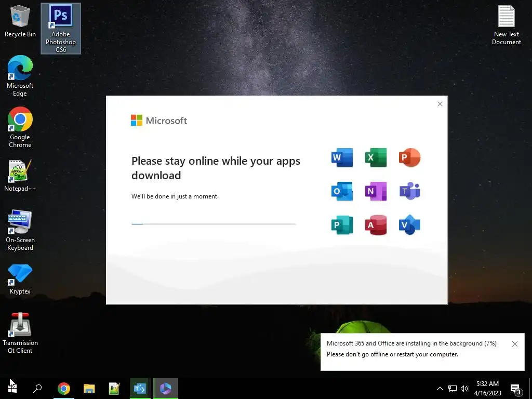Click the Word icon in installer

(342, 157)
